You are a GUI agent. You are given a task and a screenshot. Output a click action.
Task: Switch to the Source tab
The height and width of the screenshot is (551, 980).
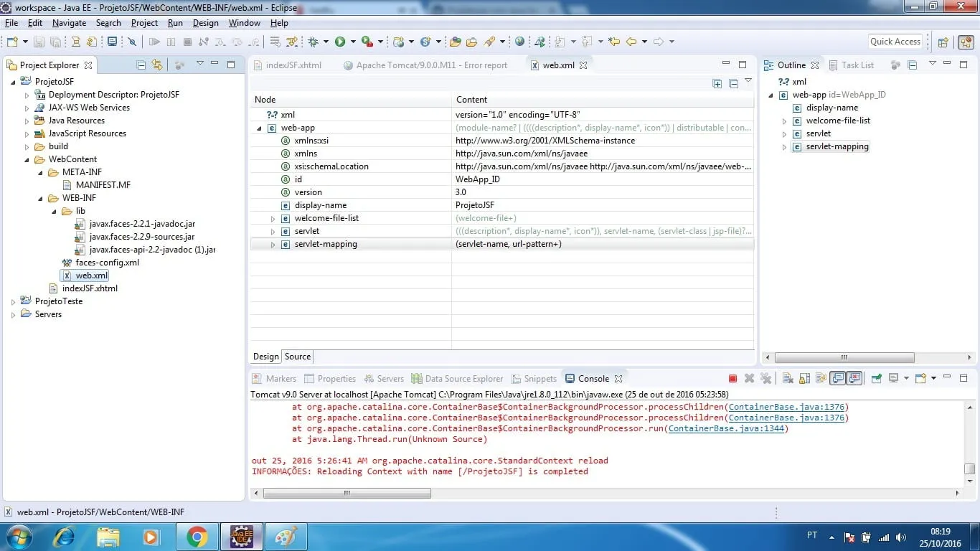tap(298, 357)
